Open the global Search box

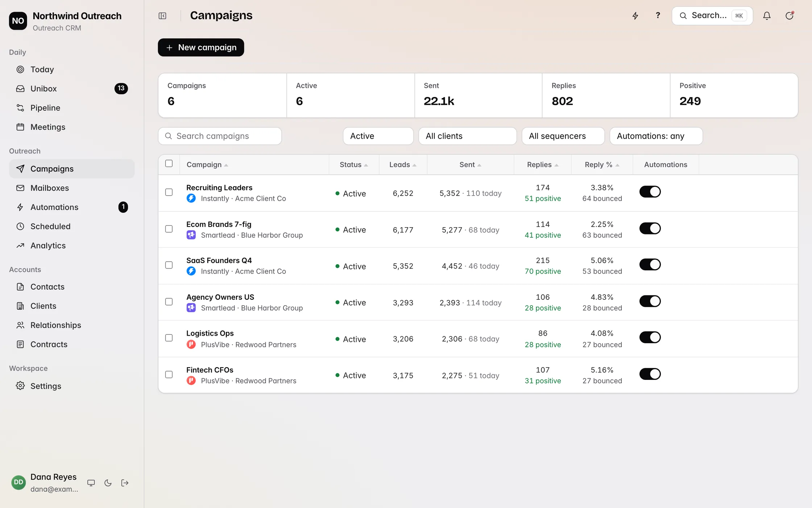click(712, 16)
